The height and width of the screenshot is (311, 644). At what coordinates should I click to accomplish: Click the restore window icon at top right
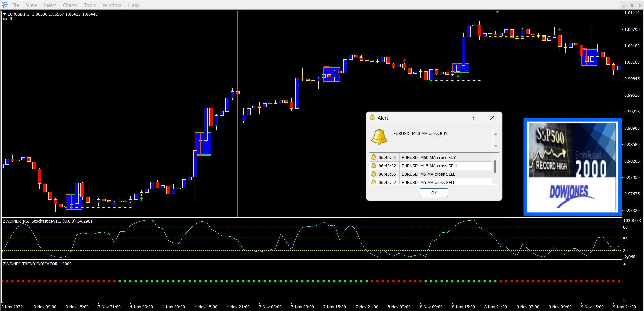(x=632, y=5)
